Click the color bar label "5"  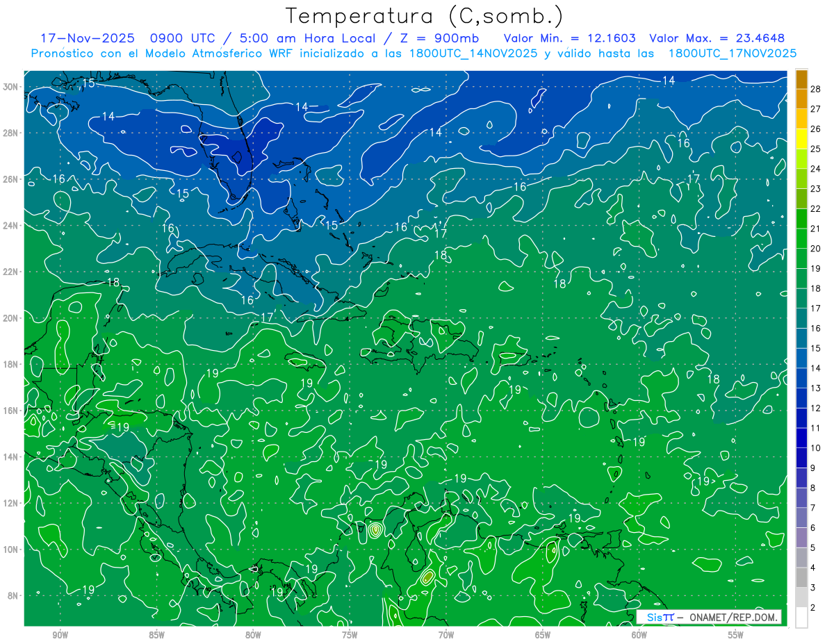click(x=813, y=547)
